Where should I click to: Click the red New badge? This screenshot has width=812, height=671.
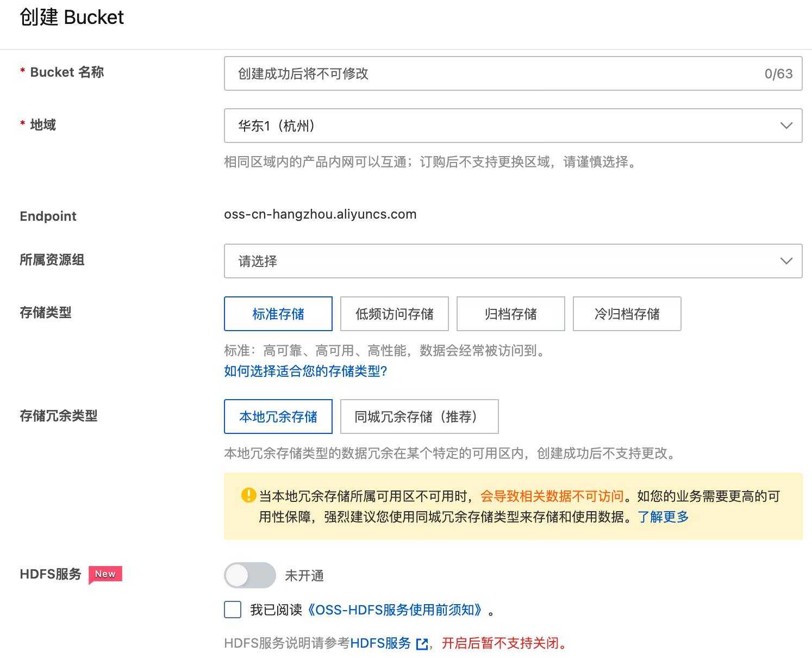click(105, 574)
